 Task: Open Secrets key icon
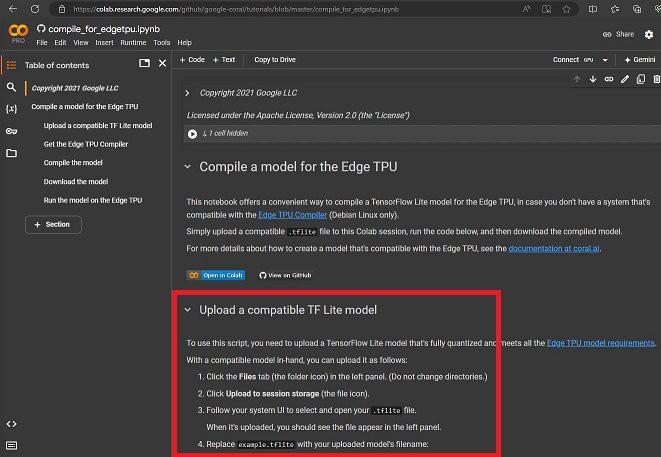[x=11, y=131]
